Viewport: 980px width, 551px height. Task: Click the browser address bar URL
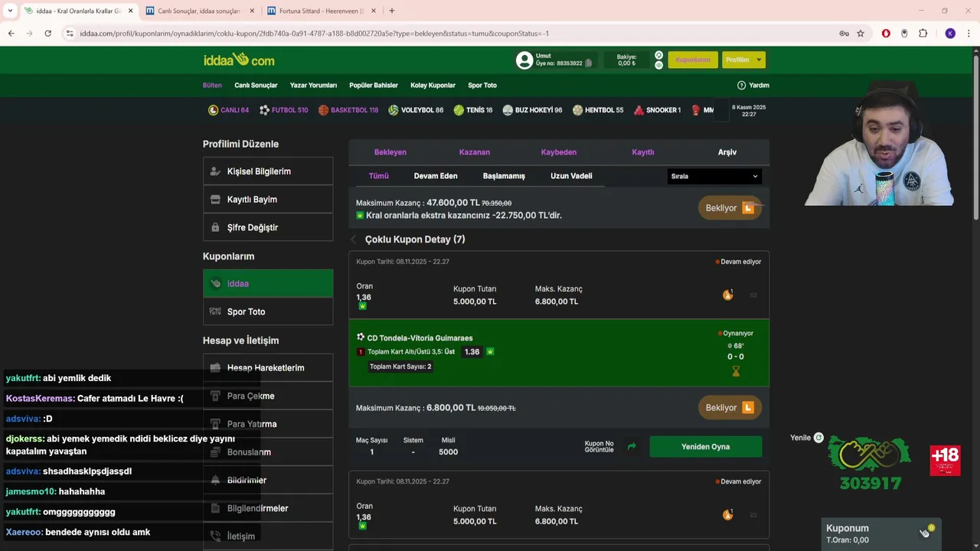coord(314,34)
